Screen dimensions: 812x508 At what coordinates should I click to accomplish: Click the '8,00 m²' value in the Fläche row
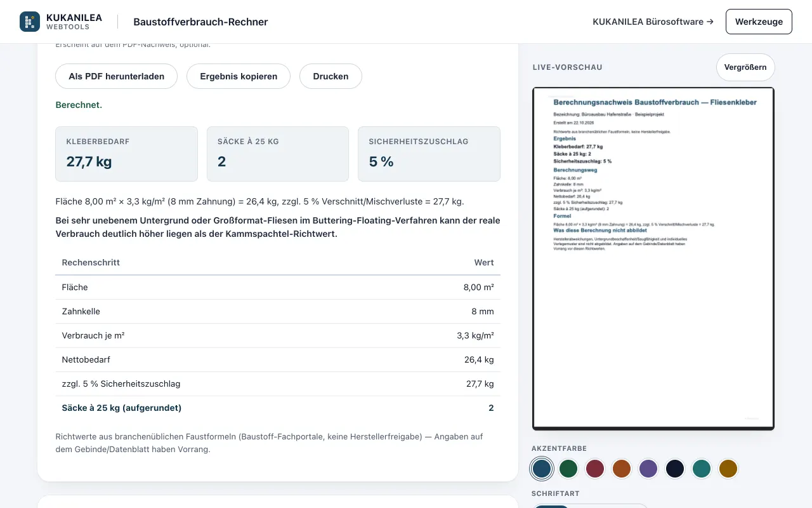pyautogui.click(x=479, y=287)
